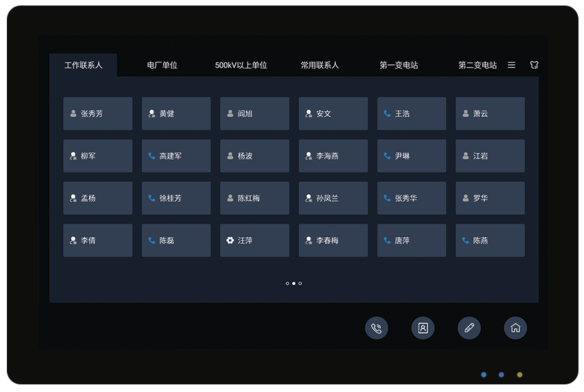Click the phone icon beside 徐桂芳
This screenshot has width=584, height=392.
(151, 198)
